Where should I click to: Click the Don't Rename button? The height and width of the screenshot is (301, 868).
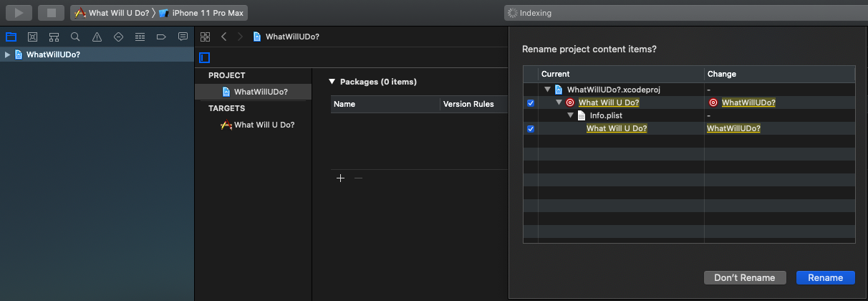pos(745,277)
